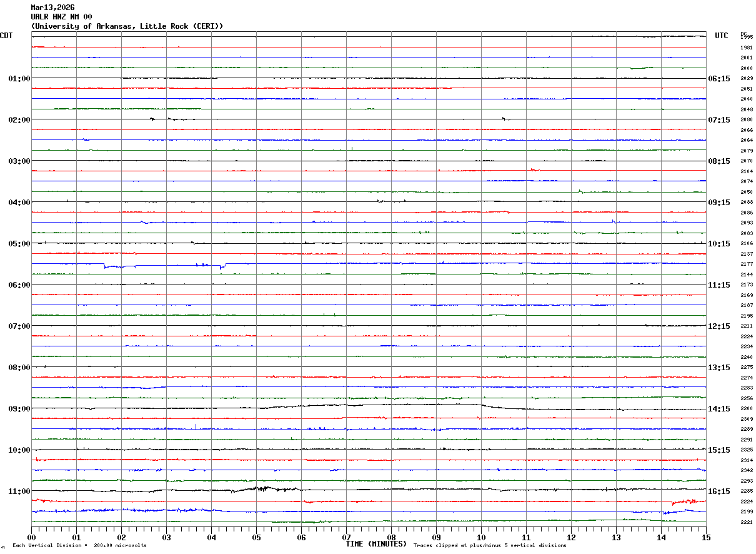Click the date label Mar13,2026
The width and height of the screenshot is (756, 554).
click(52, 8)
